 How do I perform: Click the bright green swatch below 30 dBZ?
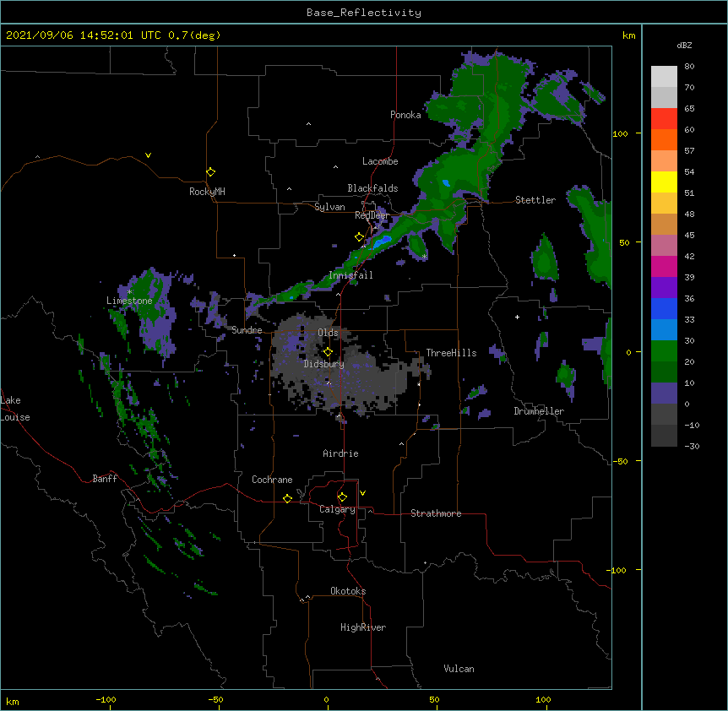click(664, 351)
